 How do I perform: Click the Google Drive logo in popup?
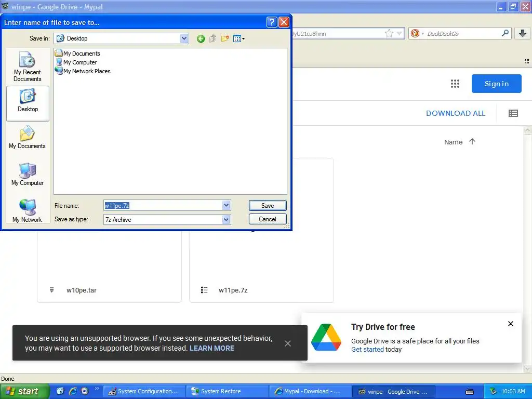tap(326, 337)
